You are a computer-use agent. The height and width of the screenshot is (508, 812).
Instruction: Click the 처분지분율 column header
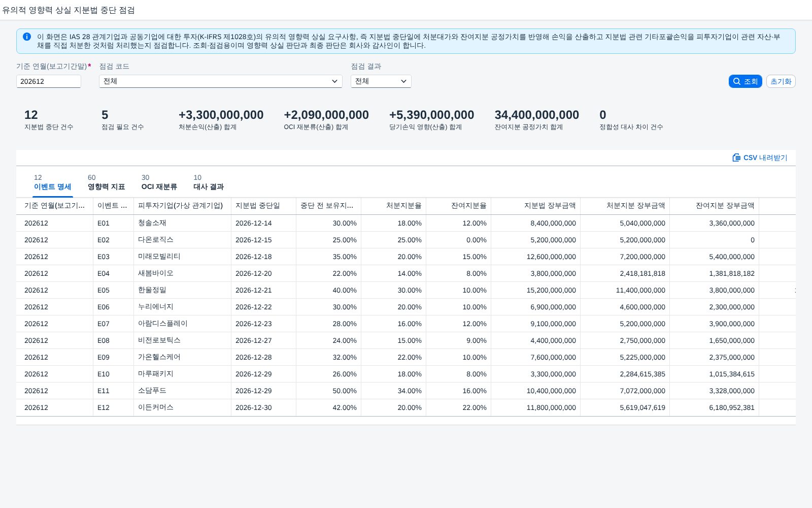[393, 206]
